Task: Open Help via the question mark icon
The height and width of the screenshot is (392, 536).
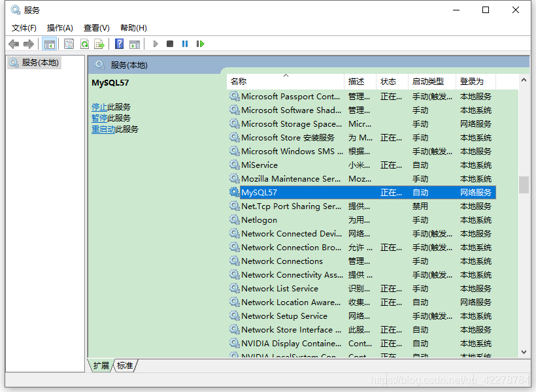Action: pyautogui.click(x=119, y=43)
